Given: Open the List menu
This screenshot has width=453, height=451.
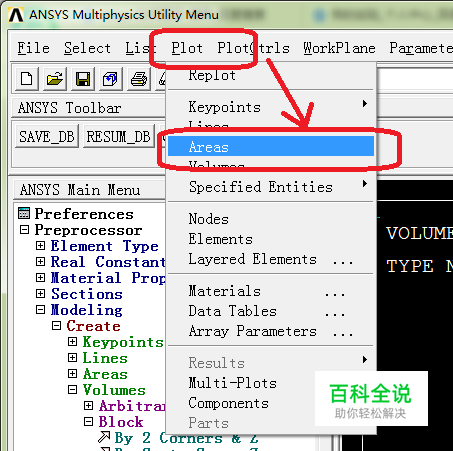Looking at the screenshot, I should 140,48.
